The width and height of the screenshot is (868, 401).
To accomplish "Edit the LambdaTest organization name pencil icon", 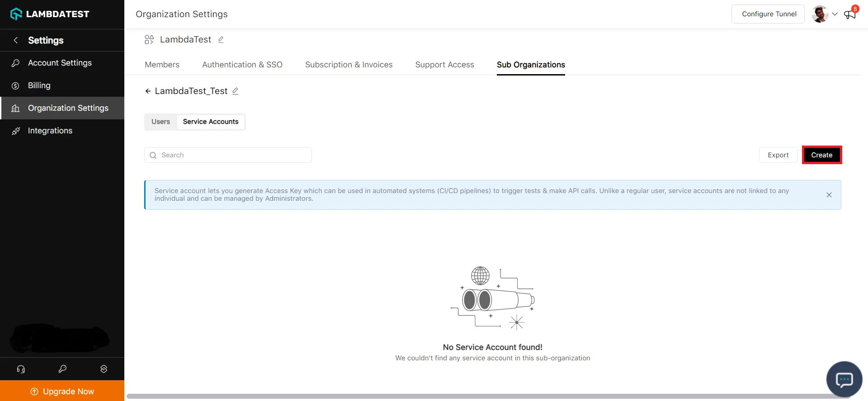I will [x=221, y=40].
